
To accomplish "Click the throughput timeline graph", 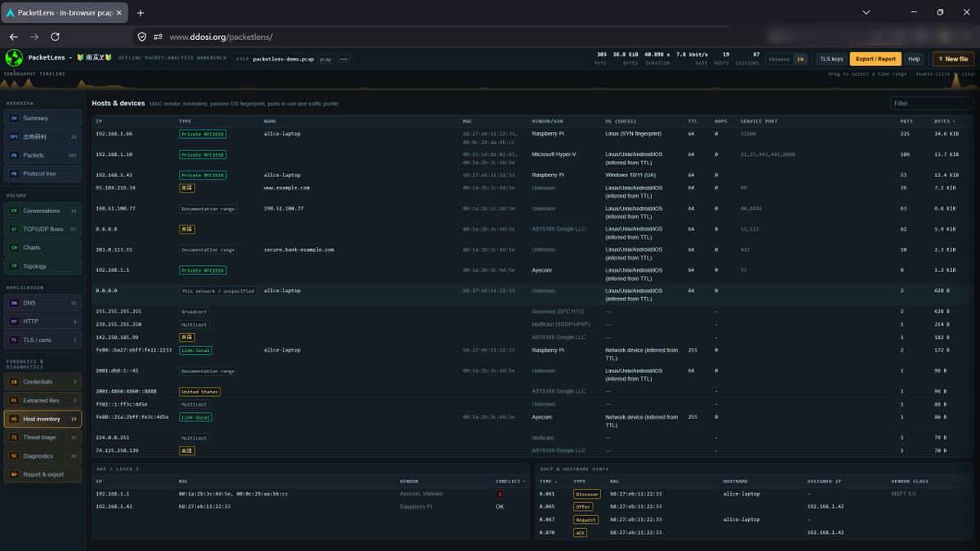I will (490, 80).
